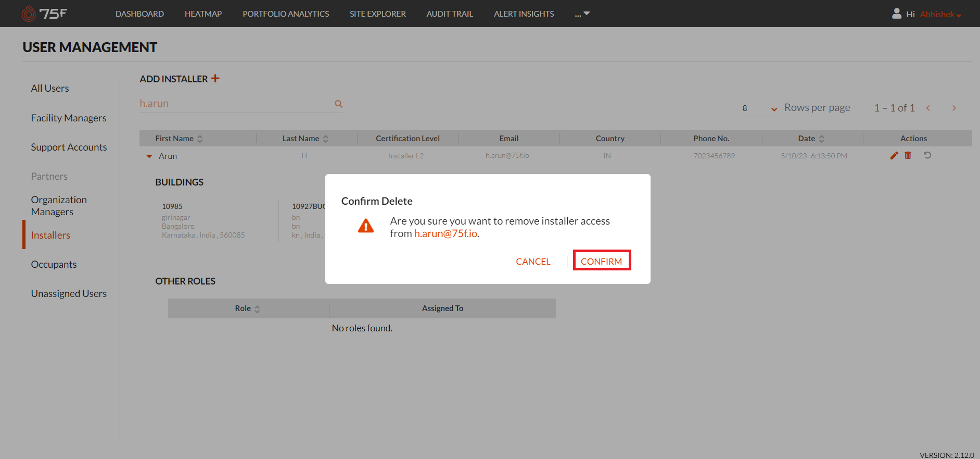
Task: Click the Assigned To column header
Action: (x=442, y=308)
